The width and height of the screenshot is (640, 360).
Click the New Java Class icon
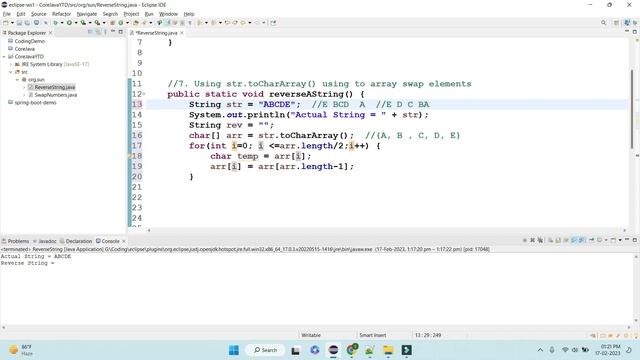pyautogui.click(x=121, y=23)
